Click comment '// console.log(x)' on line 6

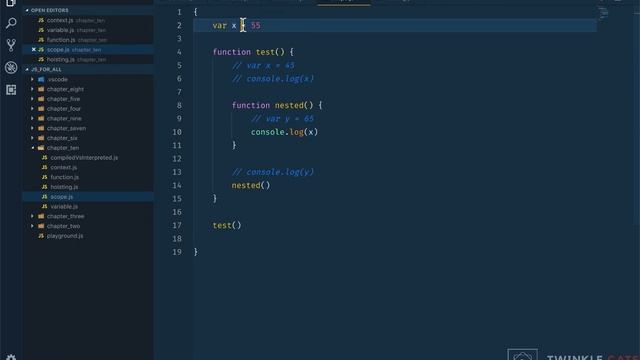[273, 79]
